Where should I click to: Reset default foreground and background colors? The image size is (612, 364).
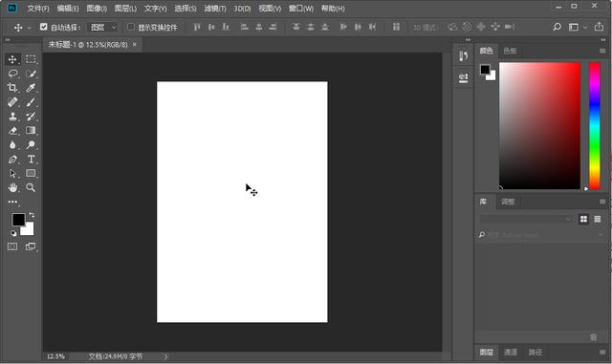click(13, 233)
